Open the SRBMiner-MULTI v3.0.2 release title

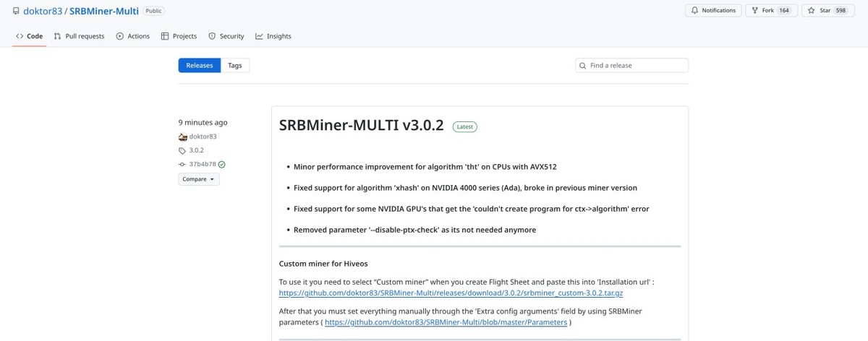tap(361, 126)
